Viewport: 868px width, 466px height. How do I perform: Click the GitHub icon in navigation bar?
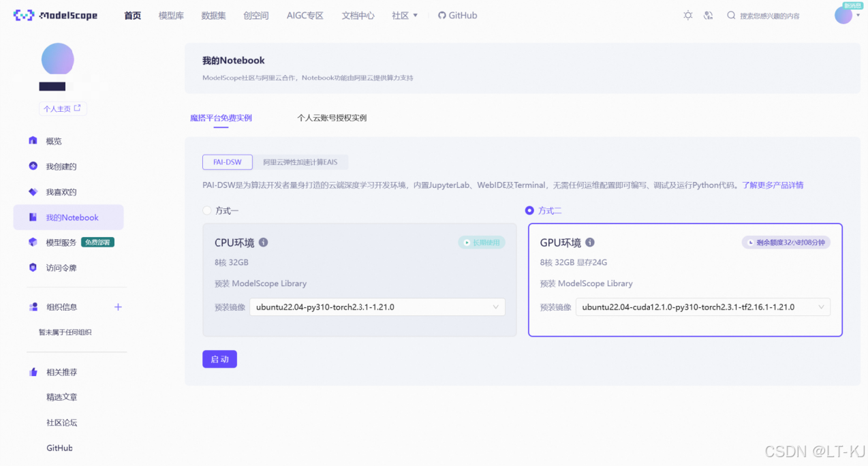click(441, 15)
